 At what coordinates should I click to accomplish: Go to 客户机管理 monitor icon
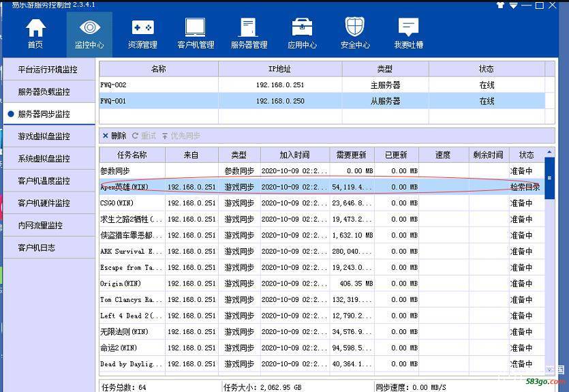[196, 33]
